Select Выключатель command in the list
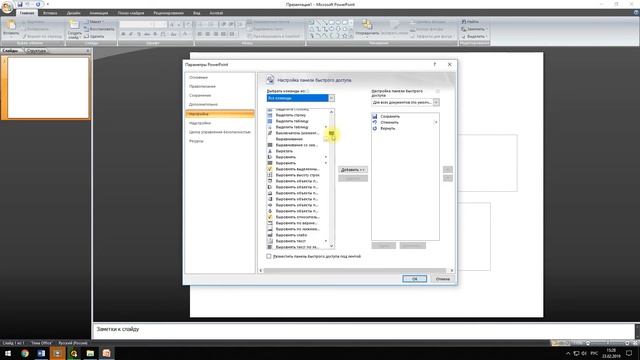 298,133
